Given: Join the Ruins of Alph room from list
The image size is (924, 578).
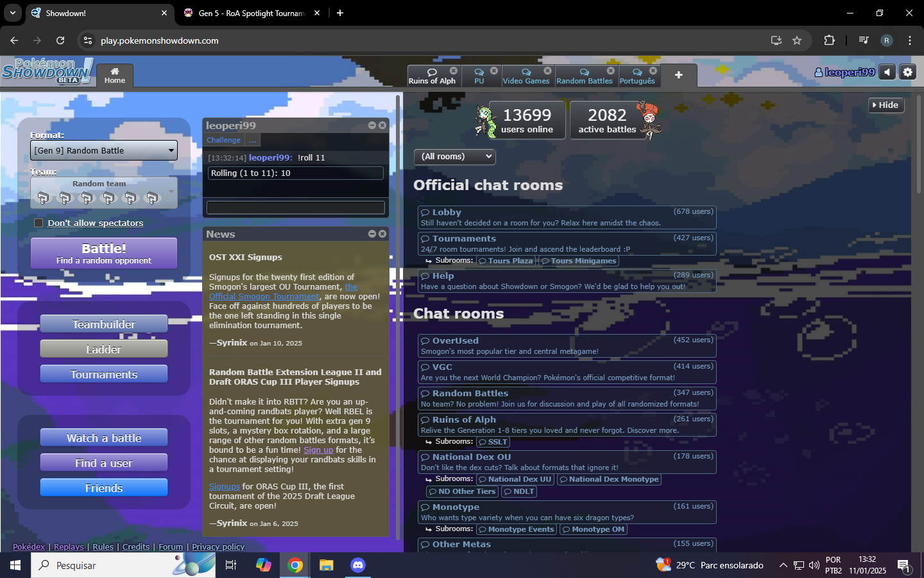Looking at the screenshot, I should (567, 425).
